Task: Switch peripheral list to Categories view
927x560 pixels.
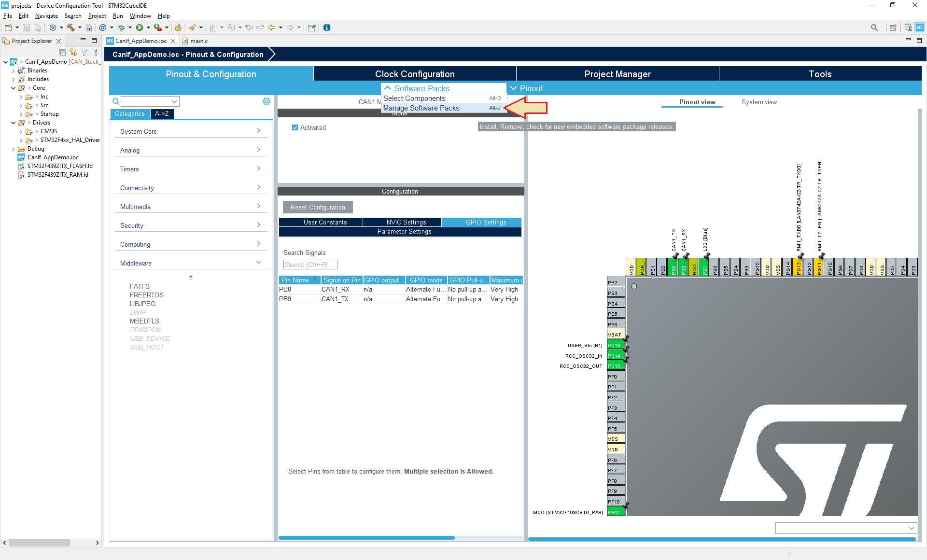Action: coord(130,114)
